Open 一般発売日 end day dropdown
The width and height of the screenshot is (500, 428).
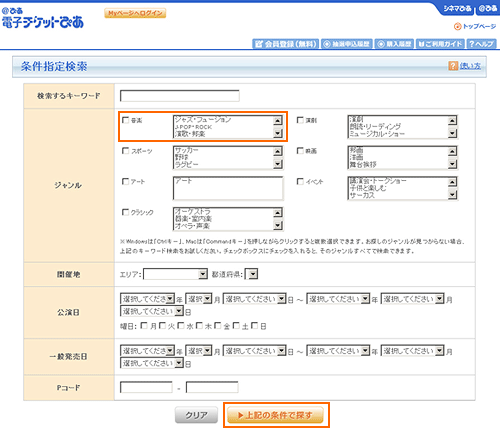(x=152, y=363)
